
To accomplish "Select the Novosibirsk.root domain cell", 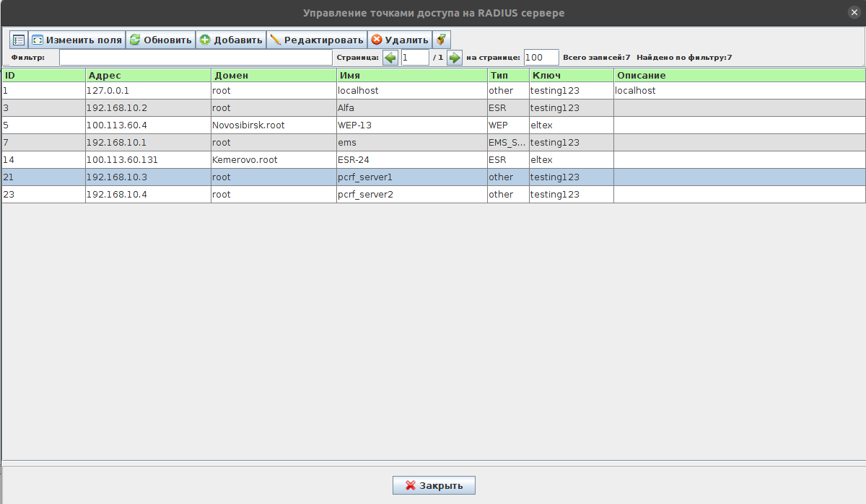I will point(274,125).
